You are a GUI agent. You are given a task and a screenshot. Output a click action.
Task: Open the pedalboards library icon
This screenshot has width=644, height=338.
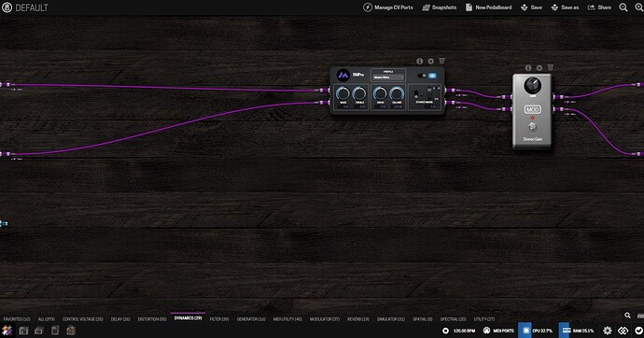[x=23, y=331]
